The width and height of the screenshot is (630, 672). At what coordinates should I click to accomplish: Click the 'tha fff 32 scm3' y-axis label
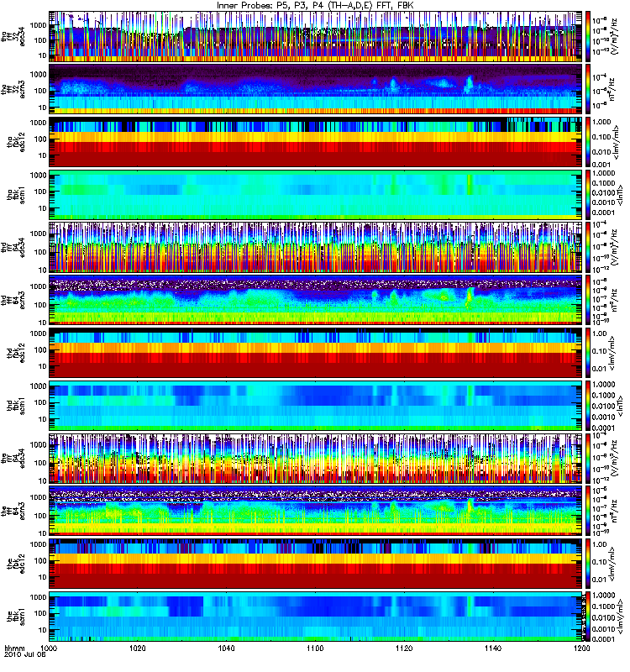[x=13, y=88]
